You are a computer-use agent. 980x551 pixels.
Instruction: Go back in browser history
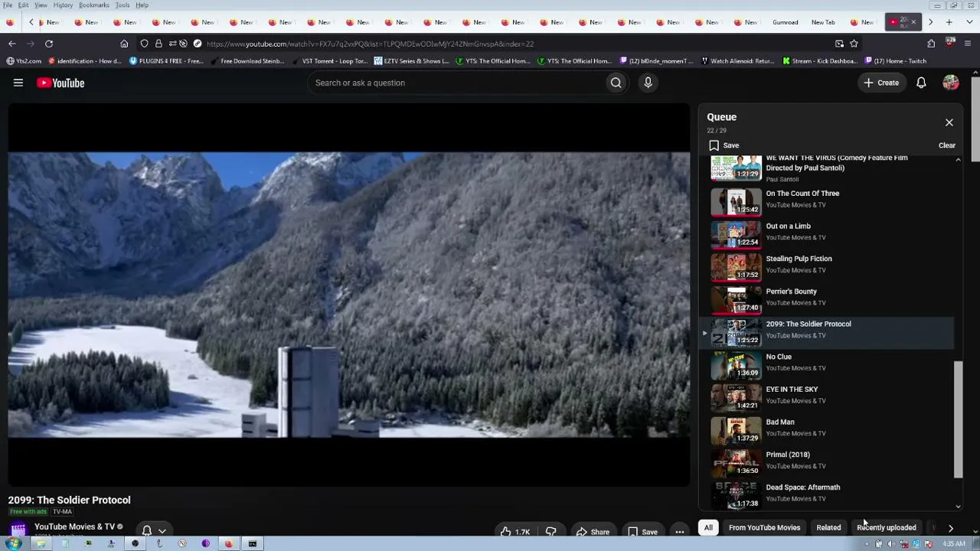pyautogui.click(x=12, y=44)
